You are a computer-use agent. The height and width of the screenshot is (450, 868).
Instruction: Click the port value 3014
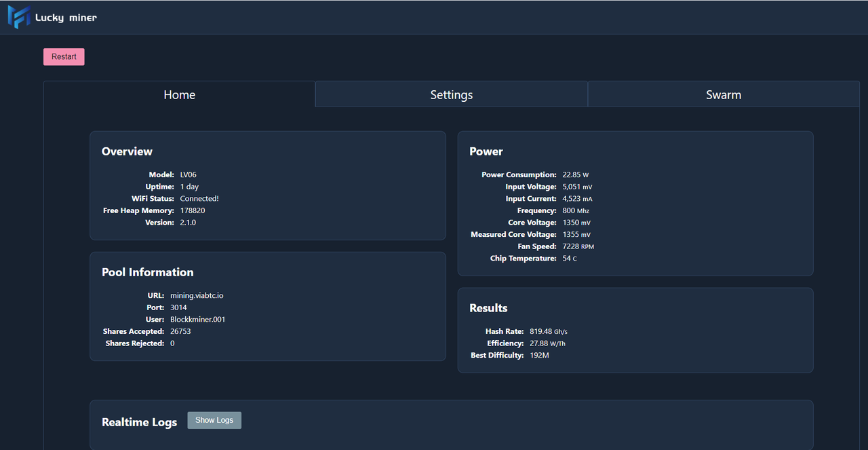[178, 307]
